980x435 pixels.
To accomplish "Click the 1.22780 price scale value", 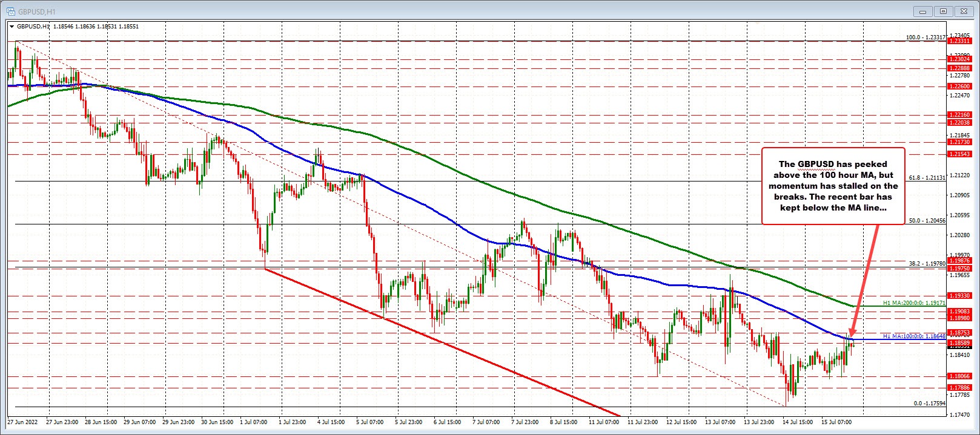I will click(x=960, y=76).
